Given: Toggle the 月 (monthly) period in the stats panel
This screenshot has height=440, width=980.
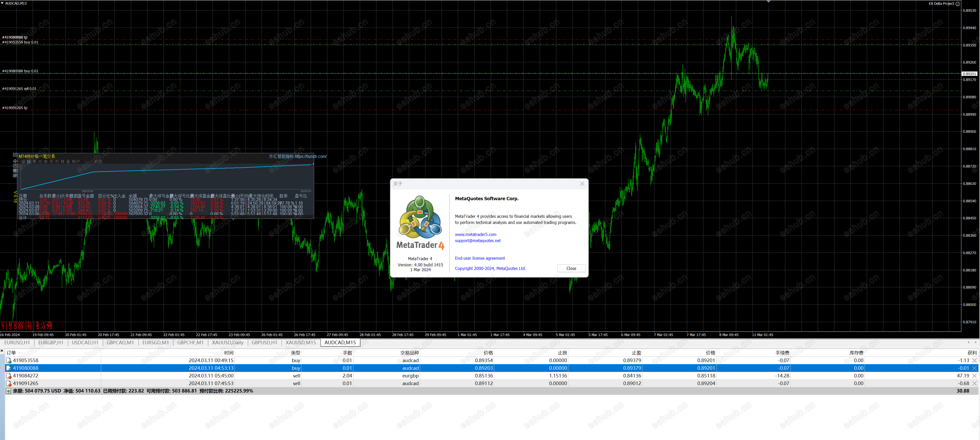Looking at the screenshot, I should pyautogui.click(x=40, y=162).
